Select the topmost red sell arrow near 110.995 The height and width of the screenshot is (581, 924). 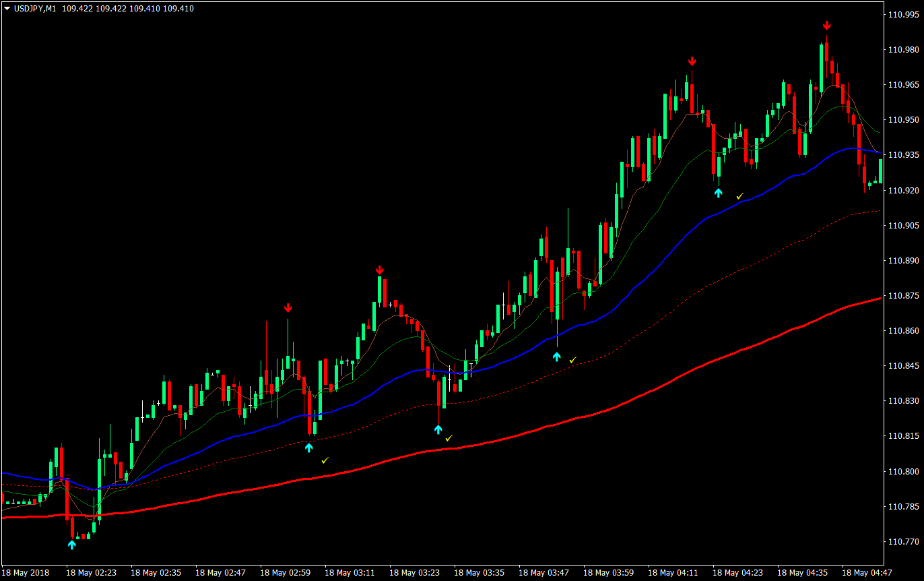(827, 26)
